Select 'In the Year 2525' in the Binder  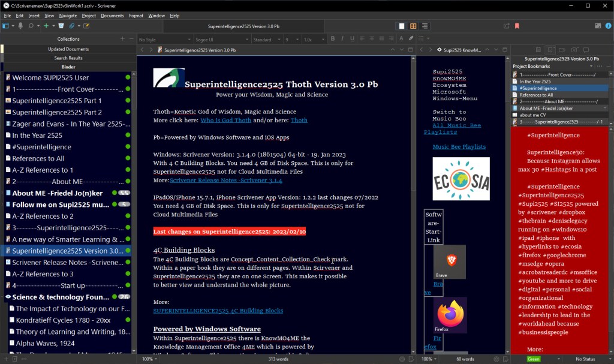click(x=37, y=136)
